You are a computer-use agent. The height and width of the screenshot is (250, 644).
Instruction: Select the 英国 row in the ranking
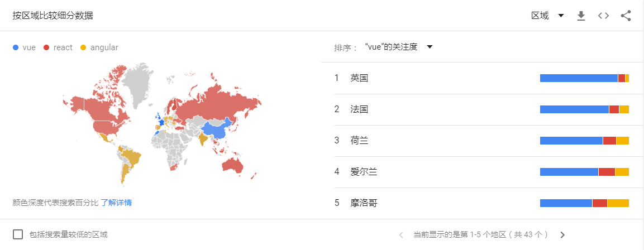(481, 78)
